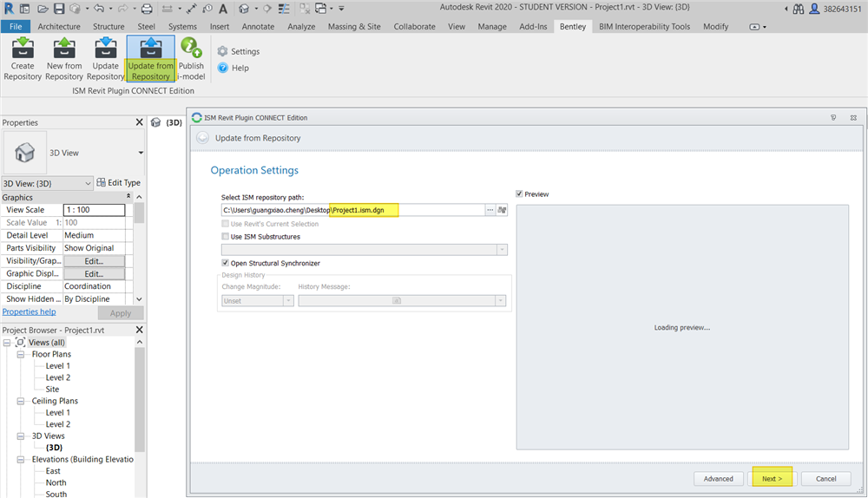This screenshot has width=868, height=498.
Task: Uncheck the Preview checkbox
Action: point(520,194)
